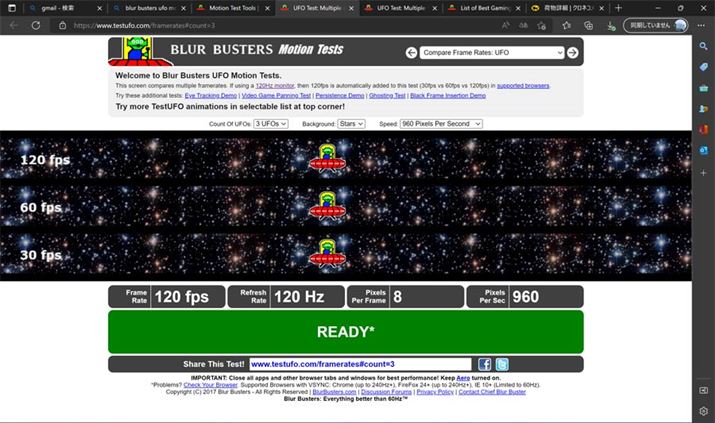Image resolution: width=715 pixels, height=423 pixels.
Task: Open the Collections icon in toolbar
Action: (589, 26)
